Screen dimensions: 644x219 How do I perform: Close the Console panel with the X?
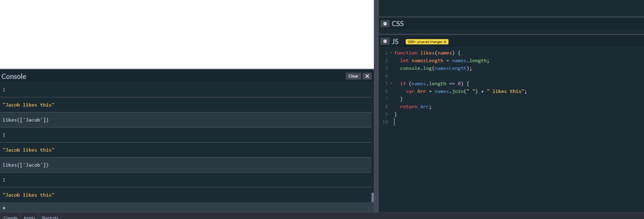pos(367,76)
